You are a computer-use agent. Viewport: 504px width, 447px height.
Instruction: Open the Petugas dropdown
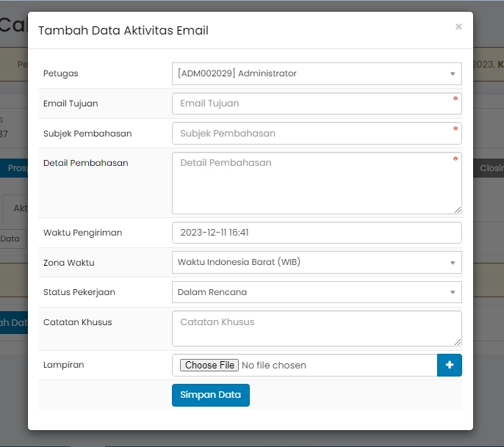pos(316,73)
